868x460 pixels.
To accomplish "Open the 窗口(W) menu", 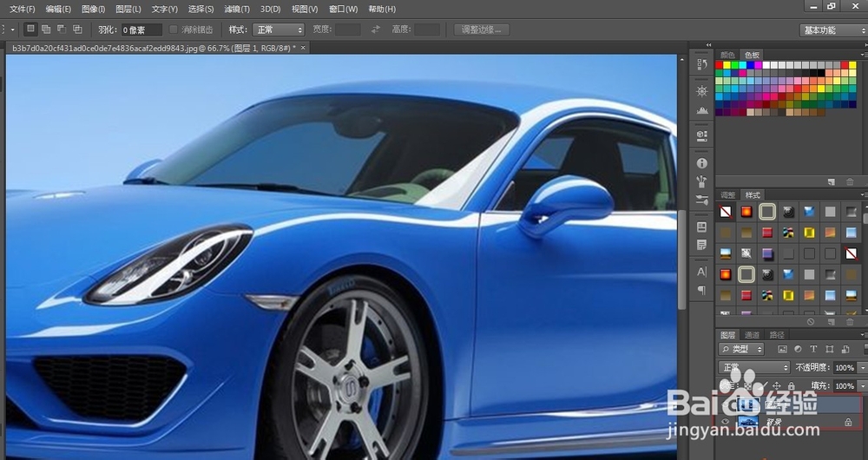I will (343, 10).
